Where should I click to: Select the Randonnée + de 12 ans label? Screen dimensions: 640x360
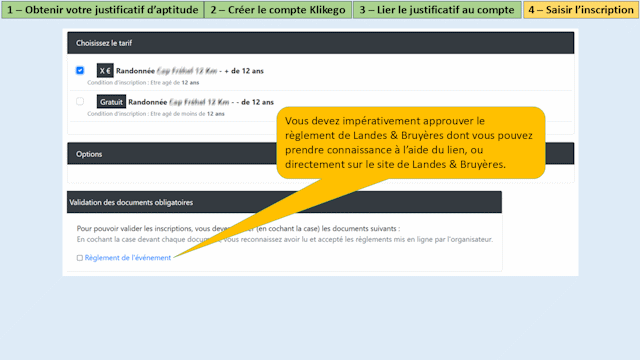(x=190, y=71)
